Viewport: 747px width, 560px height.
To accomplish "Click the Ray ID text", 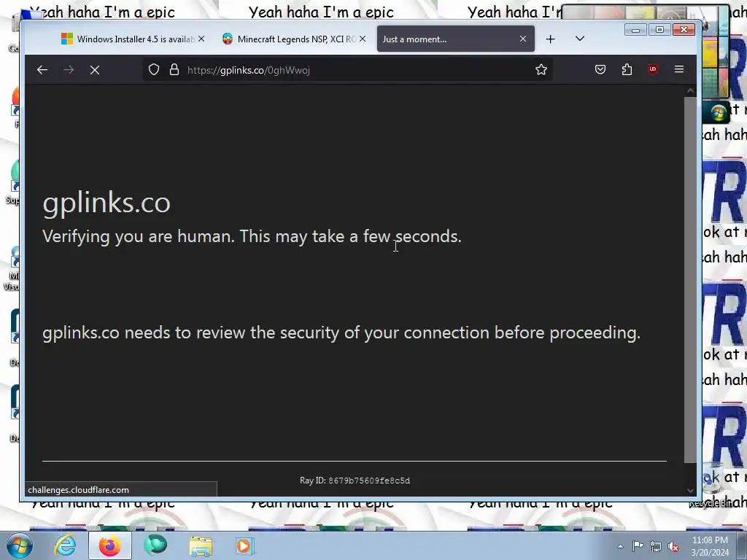I will [355, 481].
